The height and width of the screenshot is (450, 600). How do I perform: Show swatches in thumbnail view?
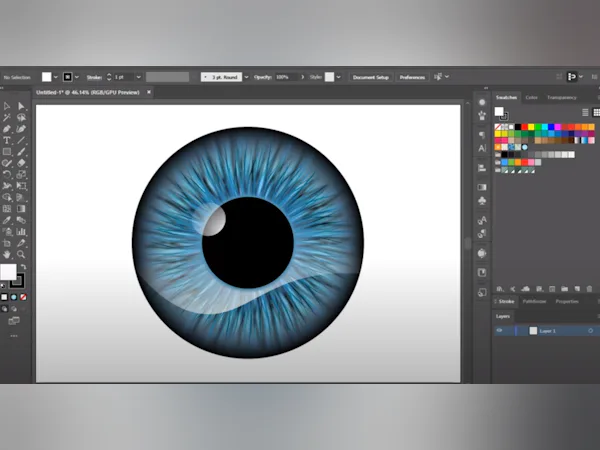[596, 112]
